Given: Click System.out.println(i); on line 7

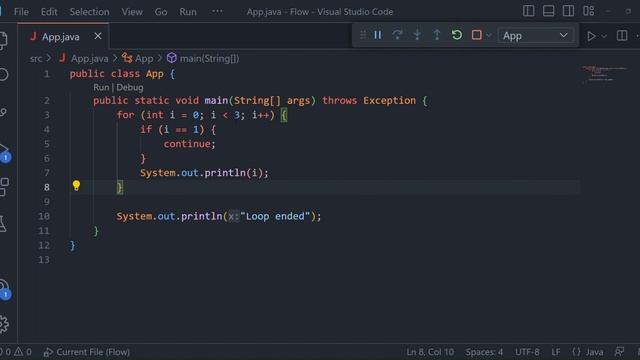Looking at the screenshot, I should [204, 173].
